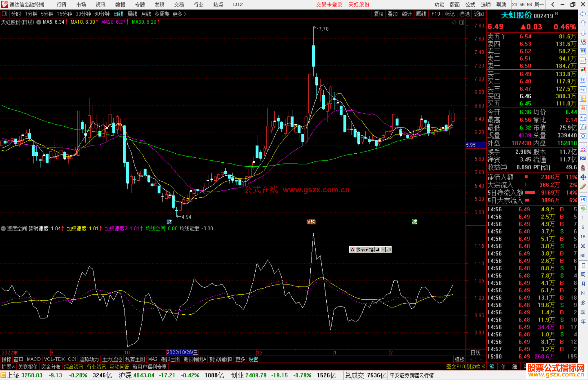Toggle the panel square icon at chart top-right
The image size is (588, 380).
click(462, 22)
